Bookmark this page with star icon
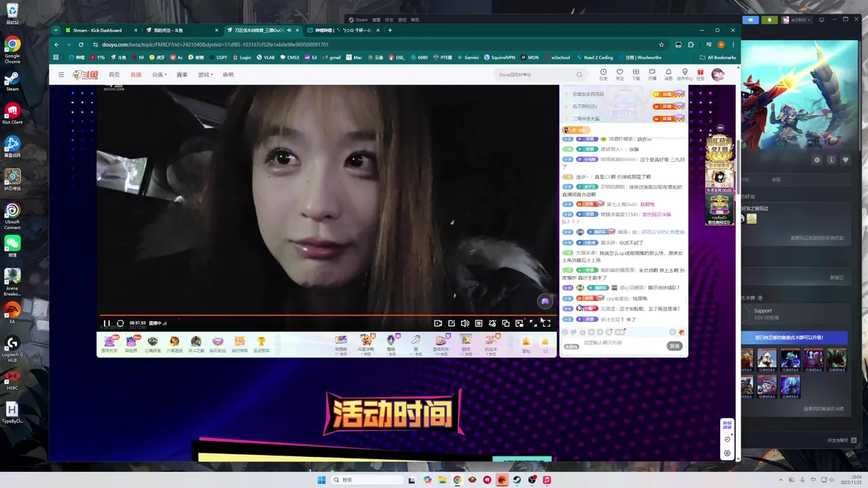 coord(661,45)
